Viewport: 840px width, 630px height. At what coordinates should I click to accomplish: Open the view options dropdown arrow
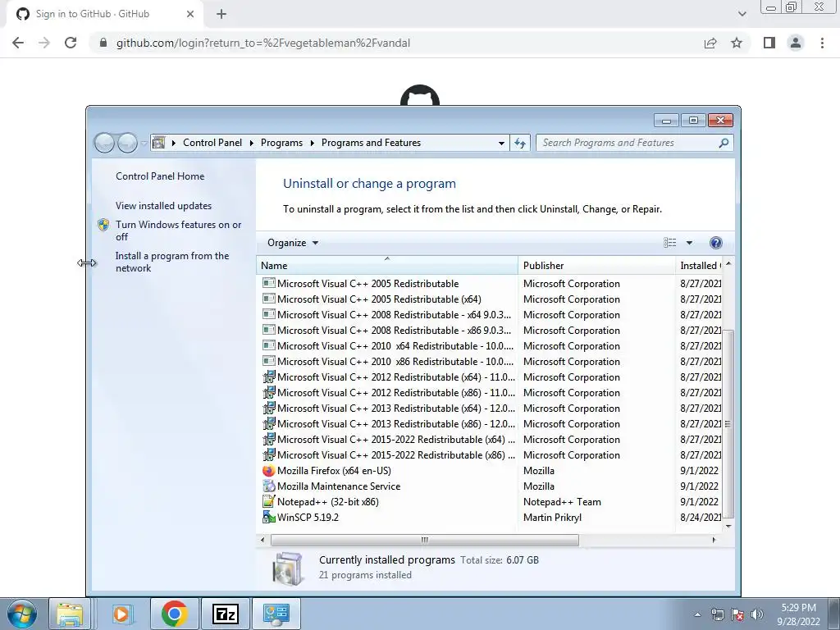[689, 243]
